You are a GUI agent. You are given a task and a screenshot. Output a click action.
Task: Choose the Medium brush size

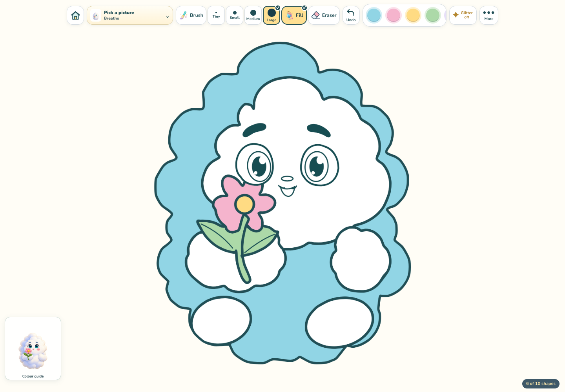click(253, 15)
